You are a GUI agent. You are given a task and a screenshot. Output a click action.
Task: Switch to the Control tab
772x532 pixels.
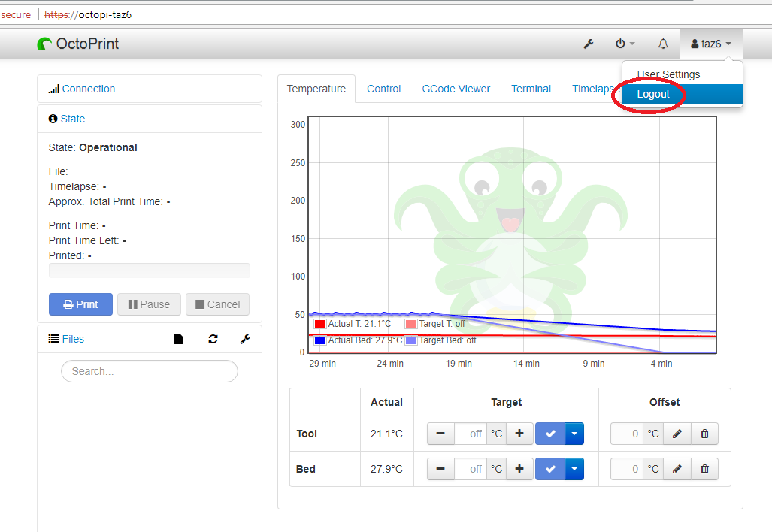(384, 89)
